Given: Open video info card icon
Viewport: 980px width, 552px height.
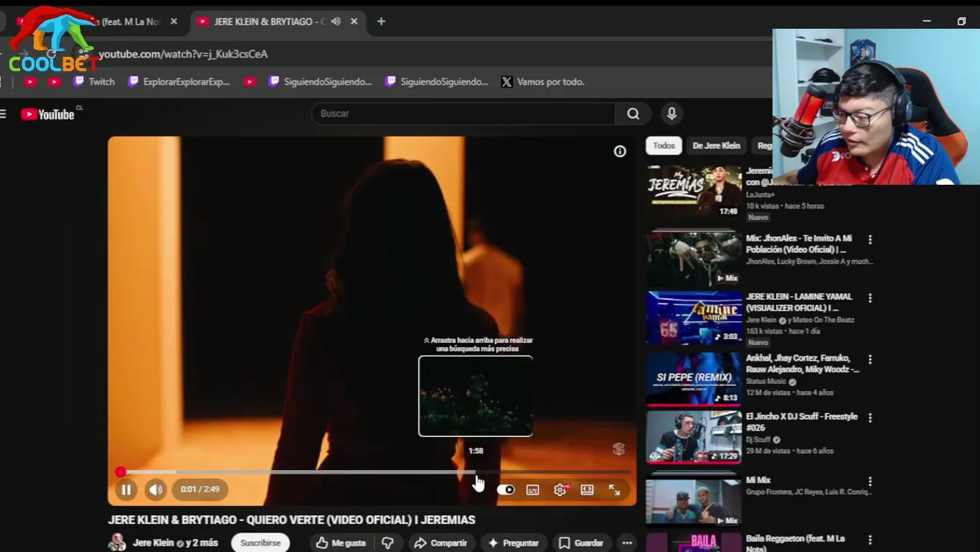Looking at the screenshot, I should click(x=620, y=152).
